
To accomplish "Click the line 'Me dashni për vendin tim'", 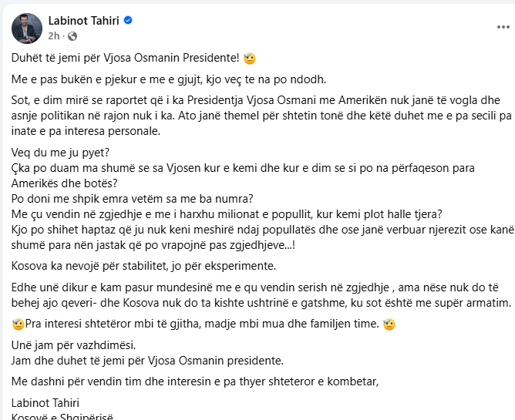I will point(197,379).
